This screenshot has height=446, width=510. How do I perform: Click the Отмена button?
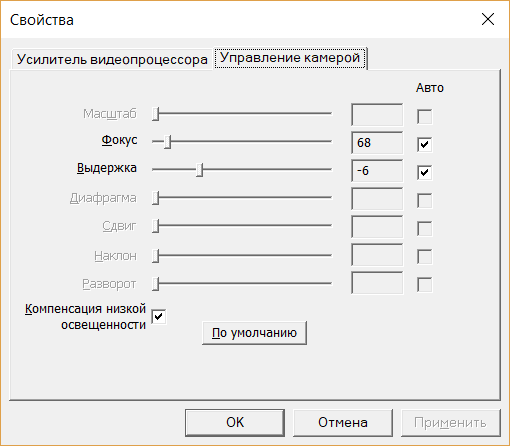tap(343, 423)
